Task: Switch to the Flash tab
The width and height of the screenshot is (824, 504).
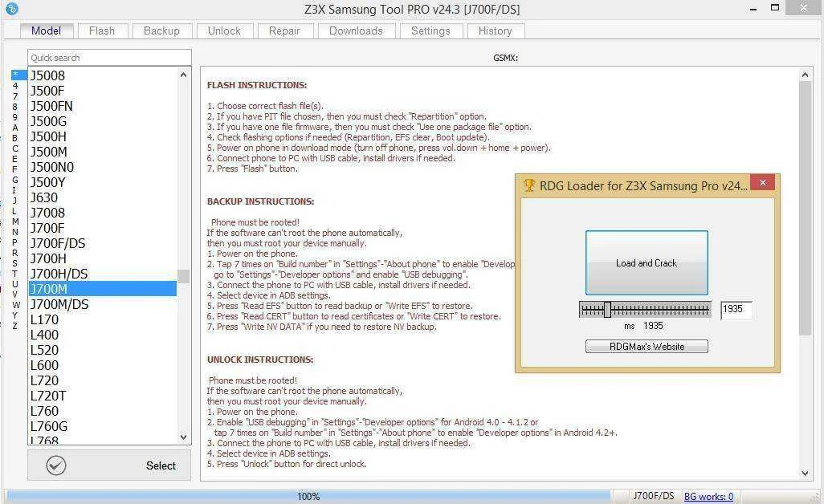Action: [102, 31]
